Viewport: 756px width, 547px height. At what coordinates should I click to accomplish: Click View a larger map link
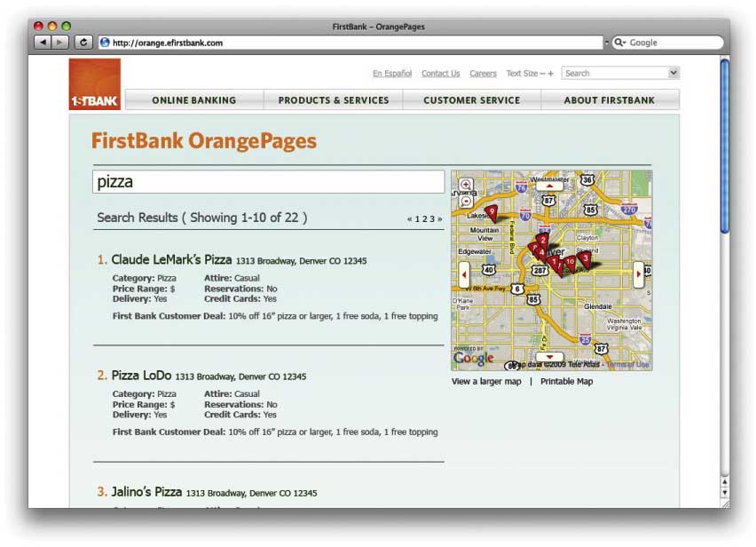[486, 381]
